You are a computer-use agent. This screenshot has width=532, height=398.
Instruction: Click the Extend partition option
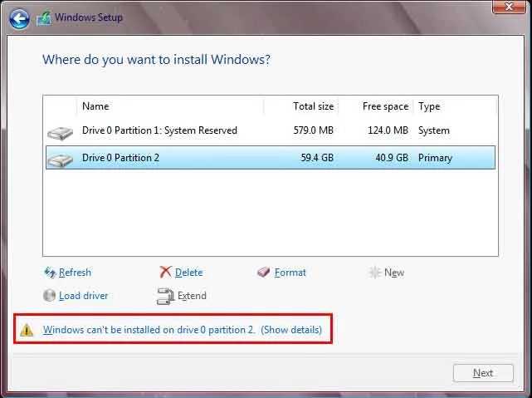(x=192, y=296)
